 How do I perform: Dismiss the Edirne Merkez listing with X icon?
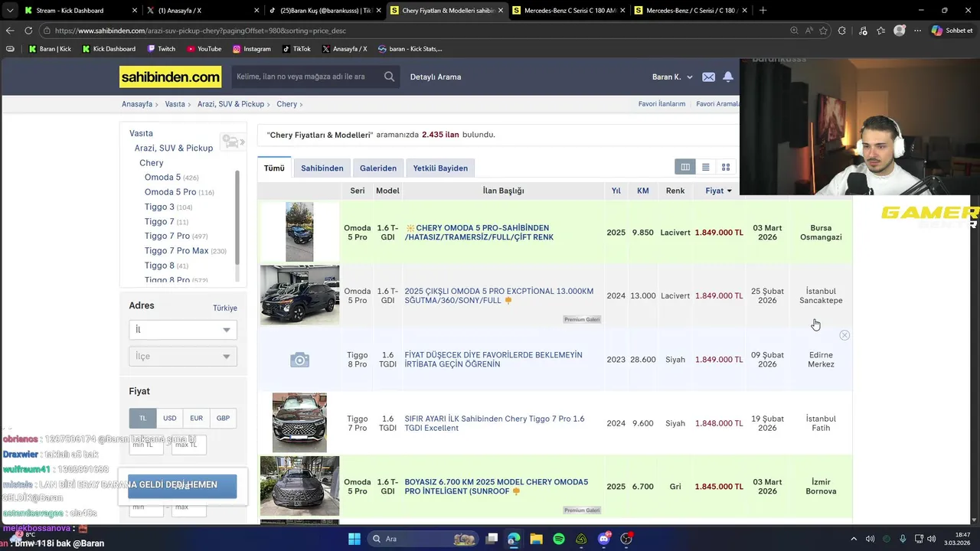(x=844, y=335)
